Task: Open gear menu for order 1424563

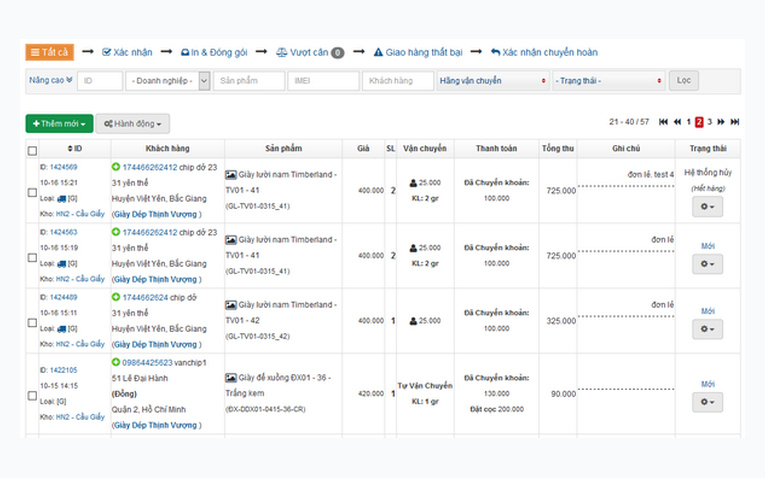Action: click(x=707, y=264)
